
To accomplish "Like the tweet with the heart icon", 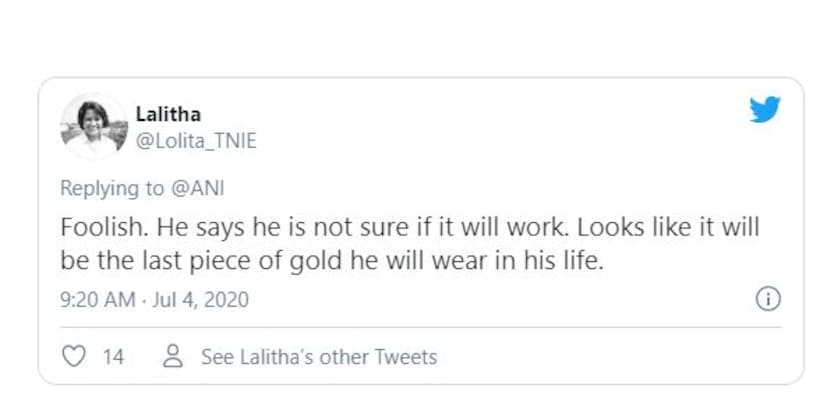I will (x=74, y=357).
